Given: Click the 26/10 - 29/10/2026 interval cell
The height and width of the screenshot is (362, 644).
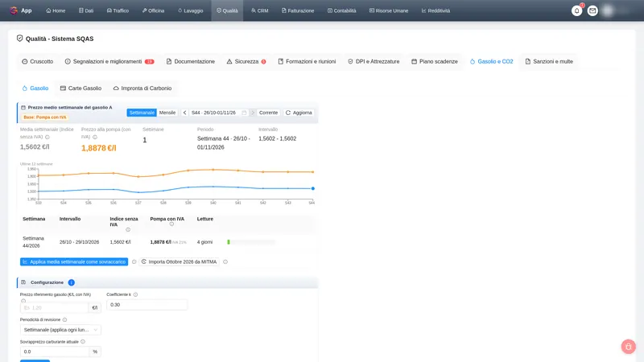Looking at the screenshot, I should [x=79, y=242].
